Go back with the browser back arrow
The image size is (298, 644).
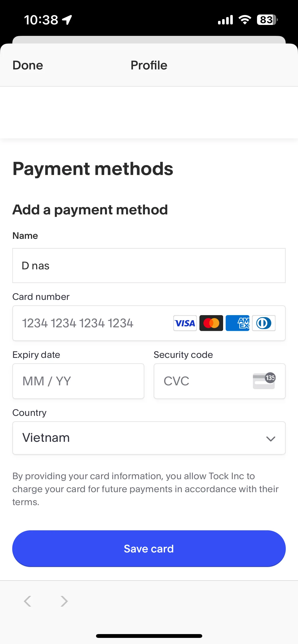pos(28,601)
